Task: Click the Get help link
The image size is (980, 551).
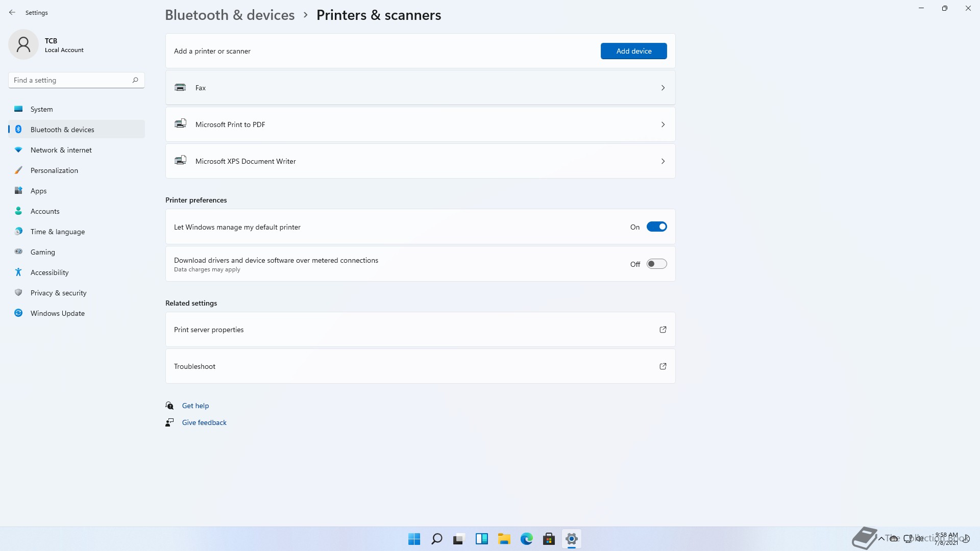Action: 195,406
